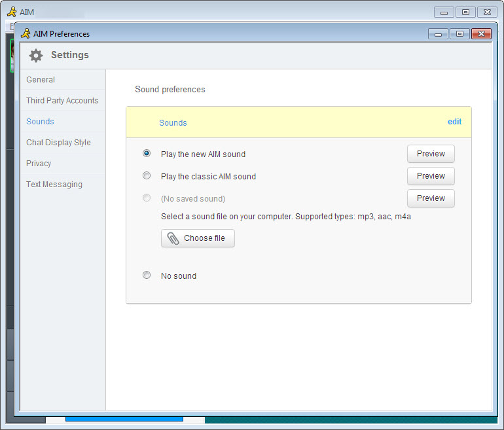Click the edit link in Sounds header
Viewport: 504px width, 430px height.
454,122
